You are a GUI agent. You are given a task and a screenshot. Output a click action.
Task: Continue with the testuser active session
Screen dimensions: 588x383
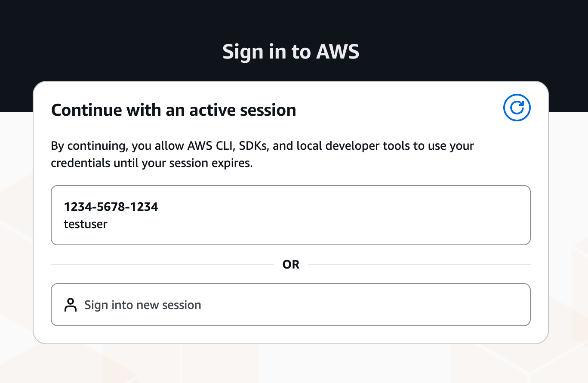(x=290, y=215)
